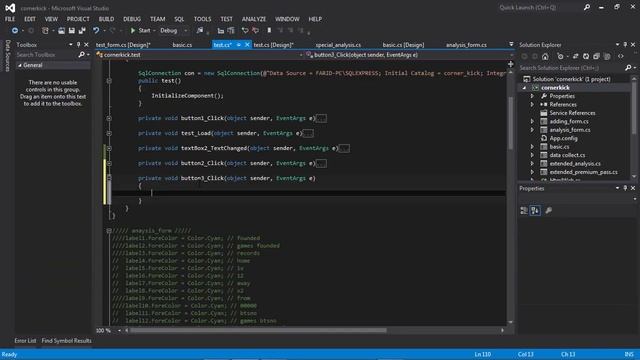This screenshot has width=640, height=360.
Task: Expand the collapsed textBox2_TextChanged method
Action: coord(109,148)
